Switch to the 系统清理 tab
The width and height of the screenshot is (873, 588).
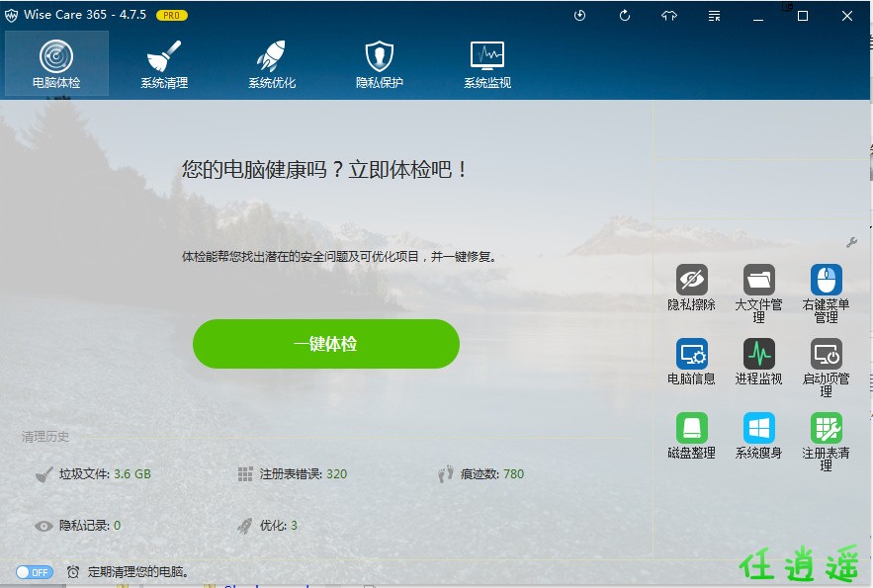(164, 63)
